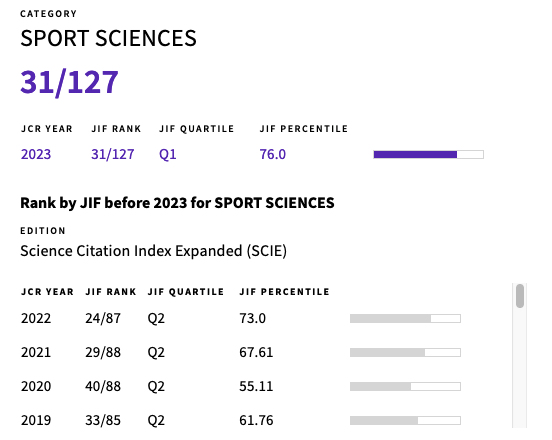Image resolution: width=552 pixels, height=440 pixels.
Task: Click the scrollbar thumb in rank history table
Action: click(x=520, y=296)
